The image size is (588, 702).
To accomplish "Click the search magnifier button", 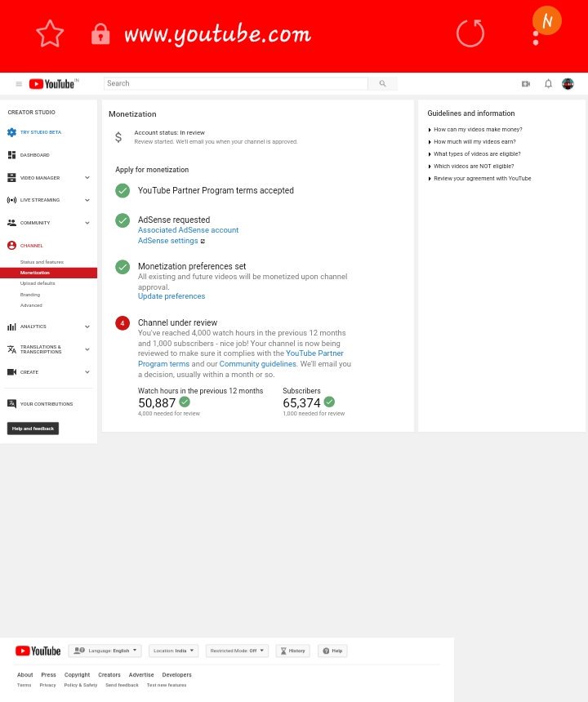I will pos(382,84).
